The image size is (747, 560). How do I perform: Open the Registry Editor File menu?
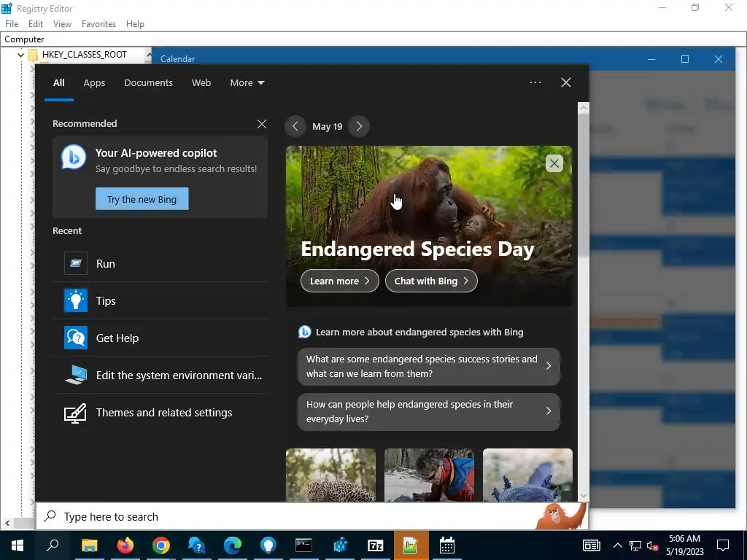(x=12, y=24)
